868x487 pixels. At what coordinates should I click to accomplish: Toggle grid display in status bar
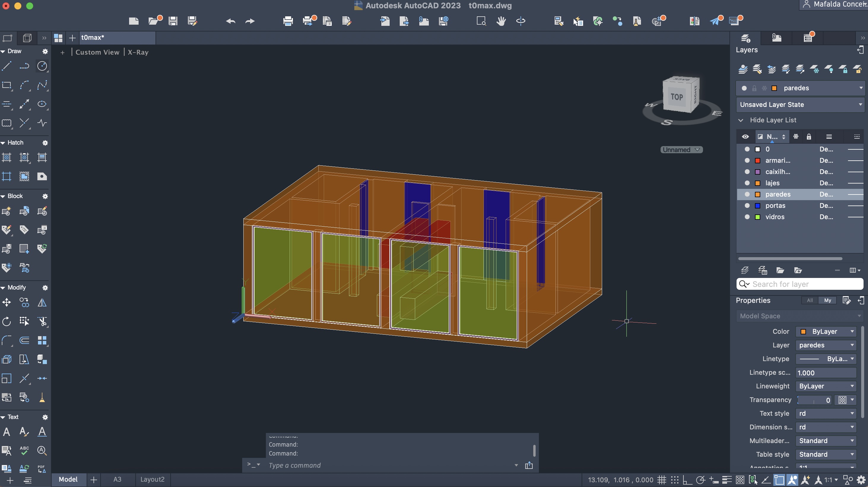(x=662, y=480)
